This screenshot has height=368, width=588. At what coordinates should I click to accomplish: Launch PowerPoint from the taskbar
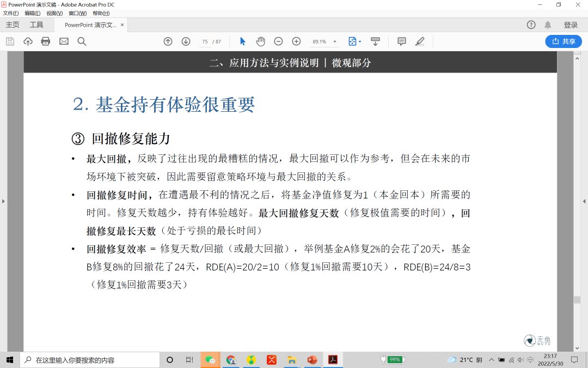tap(312, 360)
